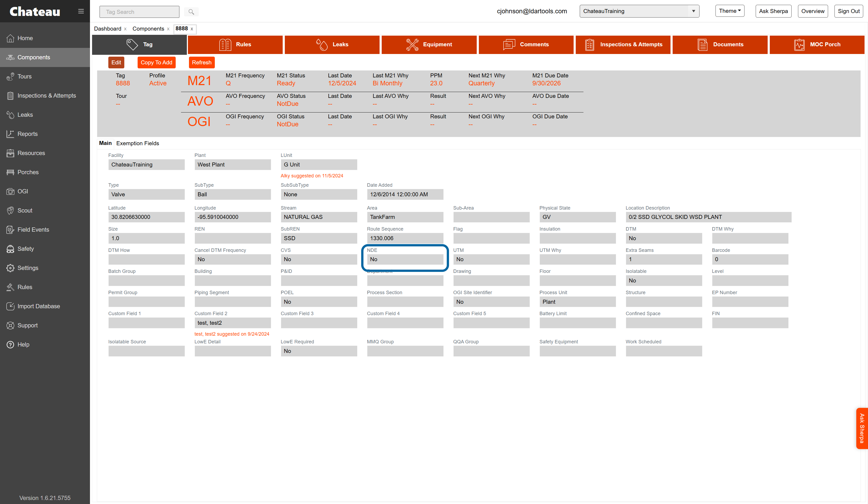868x504 pixels.
Task: Click the Overview button
Action: click(x=813, y=11)
